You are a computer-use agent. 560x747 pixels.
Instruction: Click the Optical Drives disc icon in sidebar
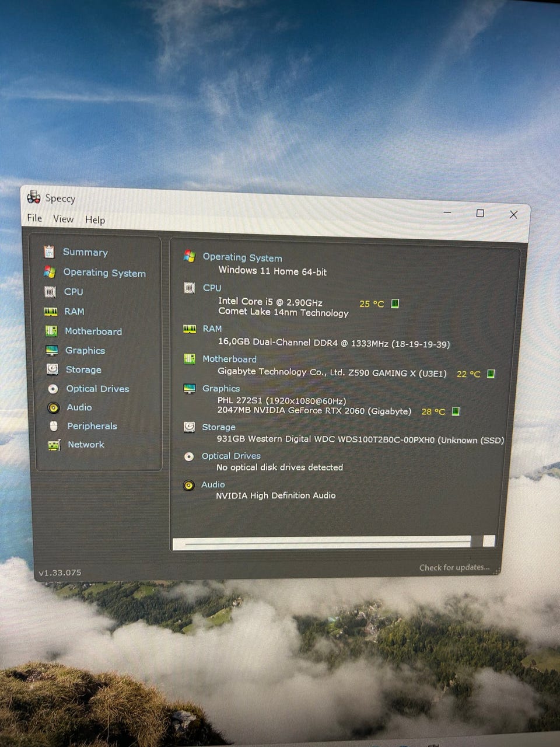coord(53,389)
